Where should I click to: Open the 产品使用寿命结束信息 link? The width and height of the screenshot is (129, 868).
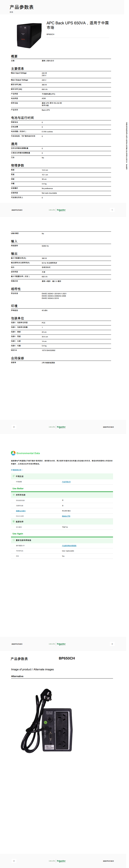[69, 546]
